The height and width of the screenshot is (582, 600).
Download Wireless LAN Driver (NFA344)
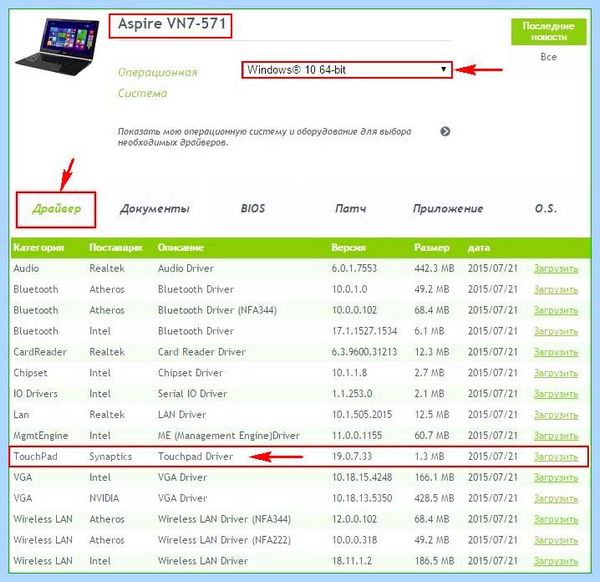click(556, 520)
